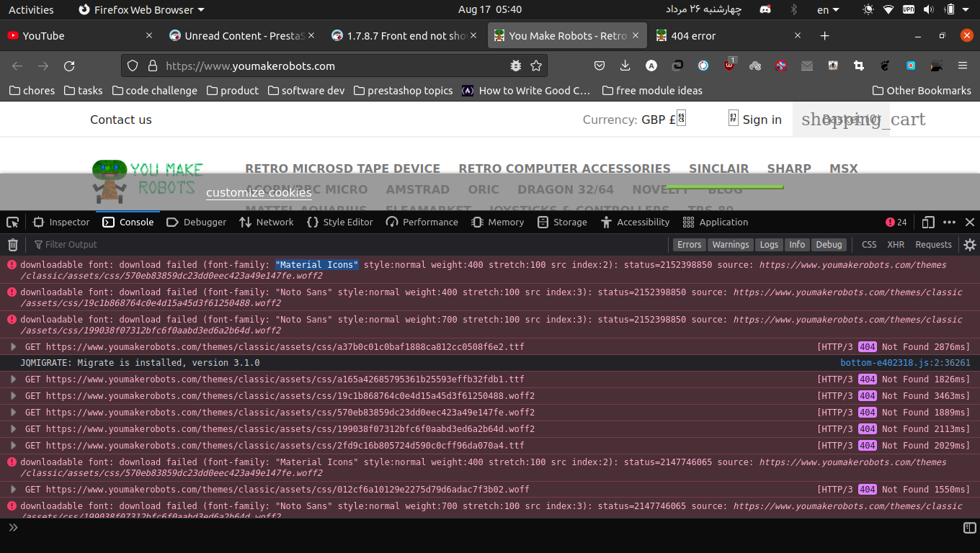
Task: Open the Firefox hamburger application menu
Action: tap(963, 66)
